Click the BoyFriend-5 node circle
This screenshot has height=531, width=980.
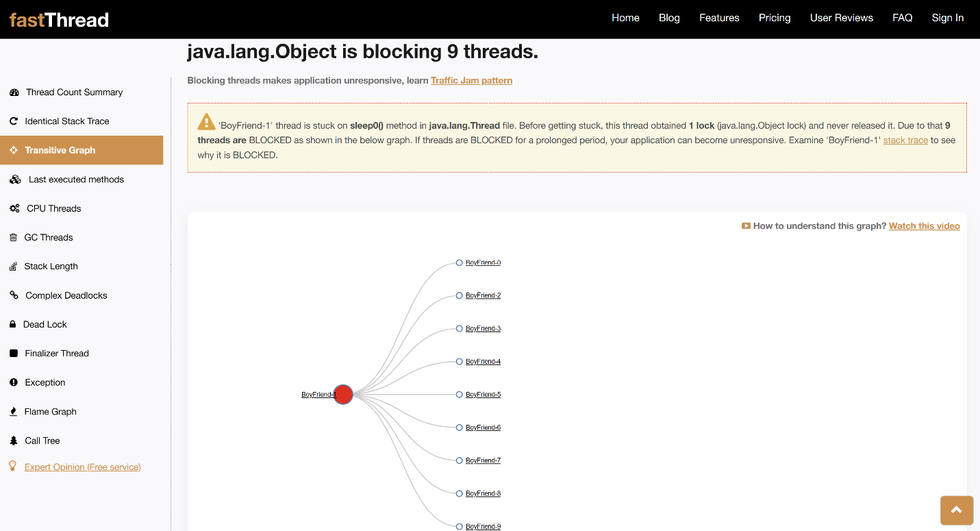click(460, 395)
